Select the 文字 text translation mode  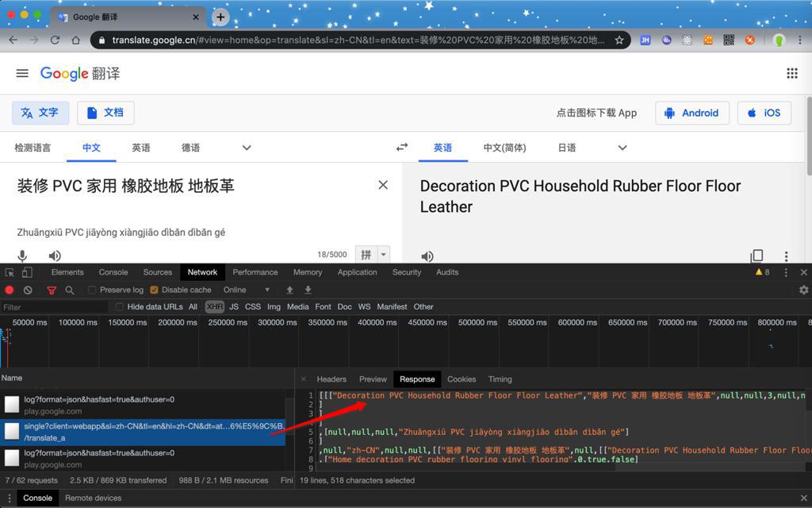(x=40, y=113)
